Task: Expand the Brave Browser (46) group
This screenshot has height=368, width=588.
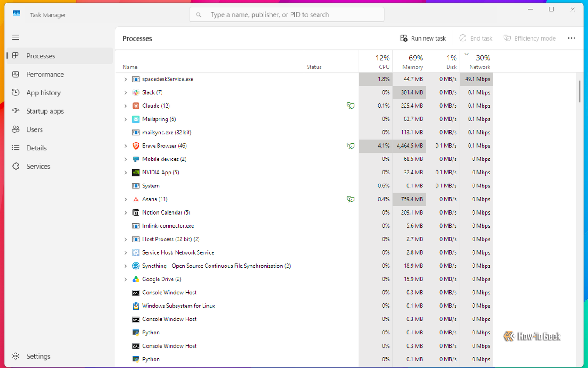Action: point(125,146)
